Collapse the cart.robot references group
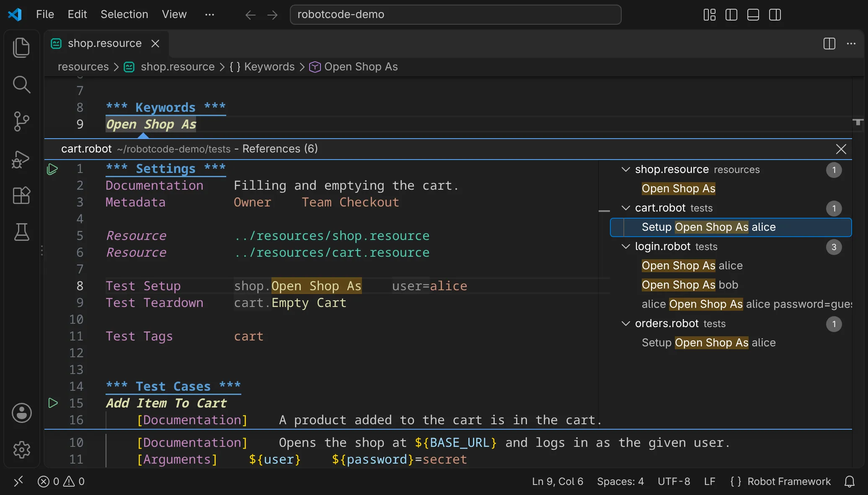The width and height of the screenshot is (868, 495). point(625,208)
